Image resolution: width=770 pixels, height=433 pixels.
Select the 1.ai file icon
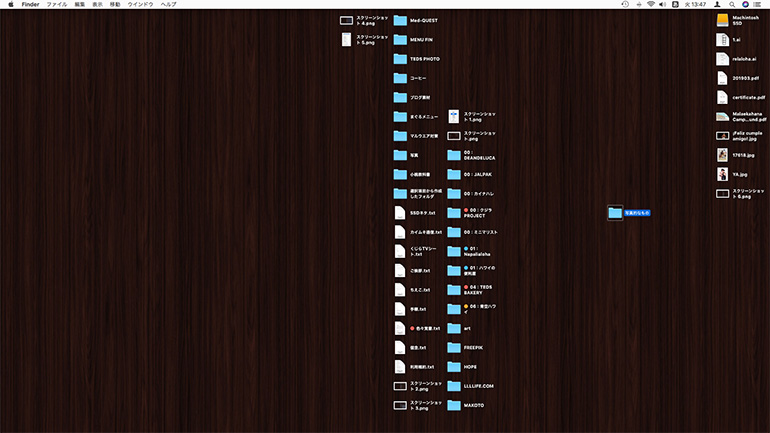coord(722,40)
